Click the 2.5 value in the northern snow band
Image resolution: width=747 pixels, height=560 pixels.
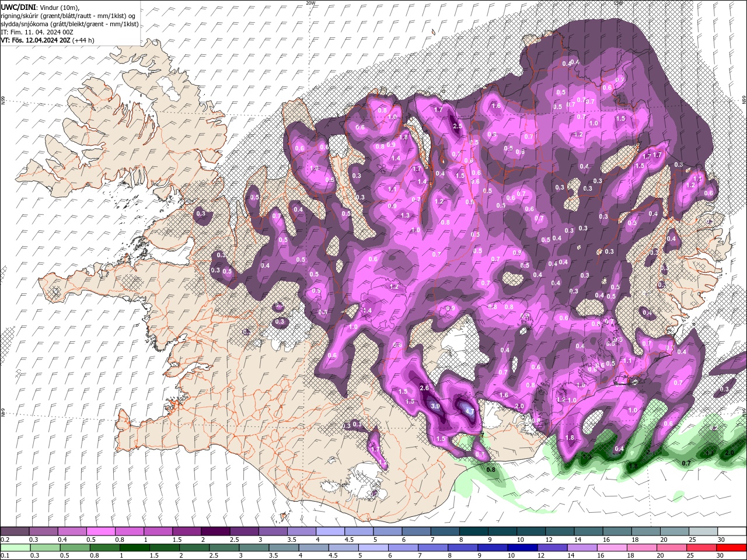458,126
